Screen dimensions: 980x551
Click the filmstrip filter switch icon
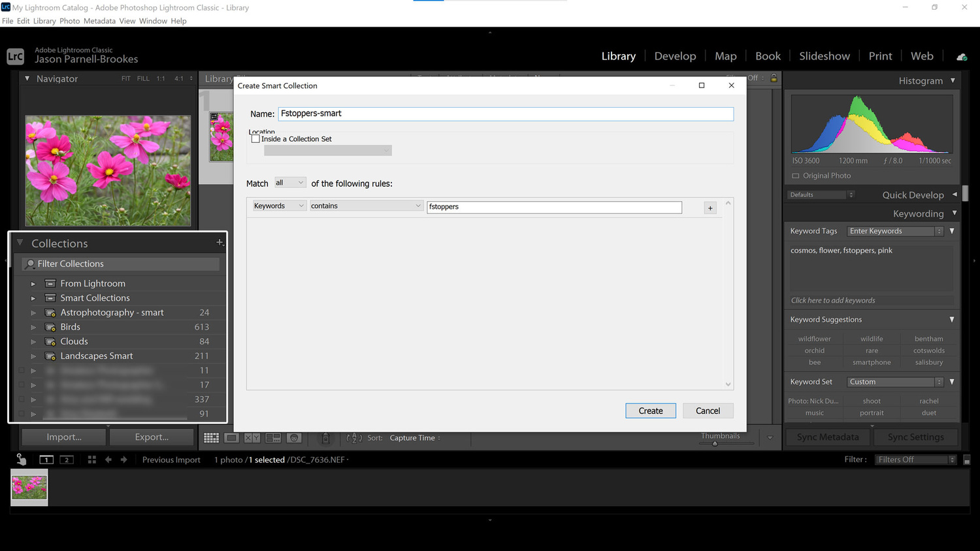pyautogui.click(x=967, y=460)
